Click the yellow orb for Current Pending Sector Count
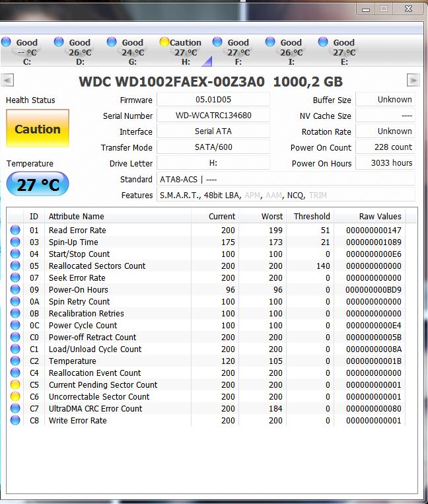This screenshot has height=504, width=428. [x=15, y=384]
